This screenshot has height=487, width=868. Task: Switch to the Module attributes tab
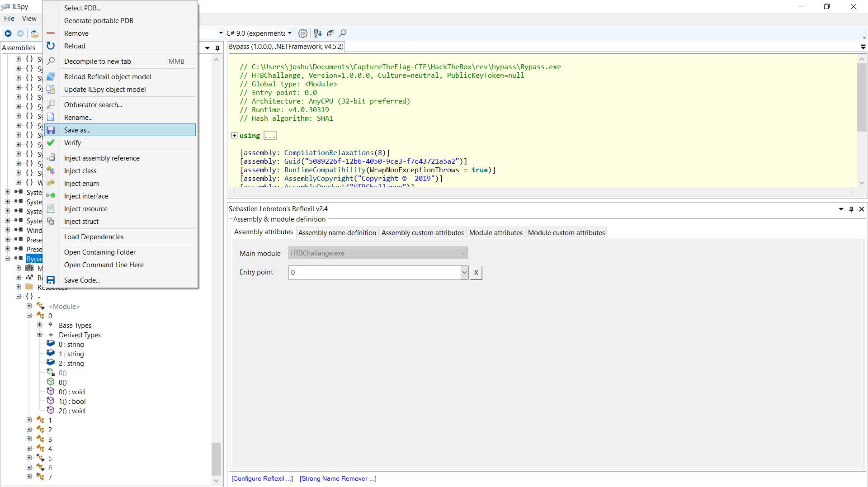[x=495, y=232]
